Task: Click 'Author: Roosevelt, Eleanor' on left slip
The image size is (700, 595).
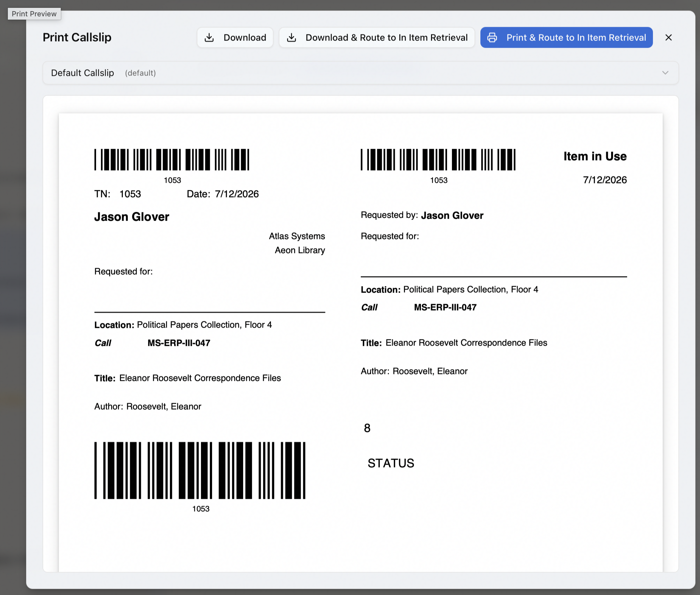Action: click(148, 406)
